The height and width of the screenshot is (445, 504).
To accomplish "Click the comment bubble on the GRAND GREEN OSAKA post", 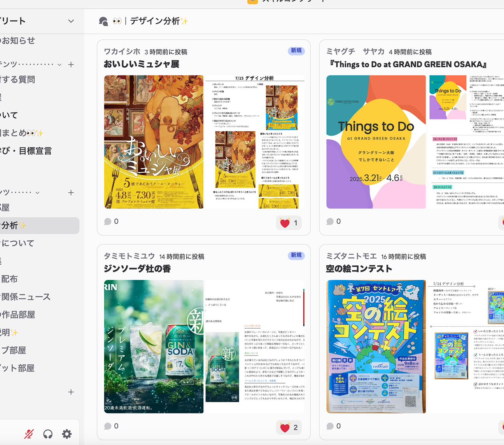I will pos(334,221).
